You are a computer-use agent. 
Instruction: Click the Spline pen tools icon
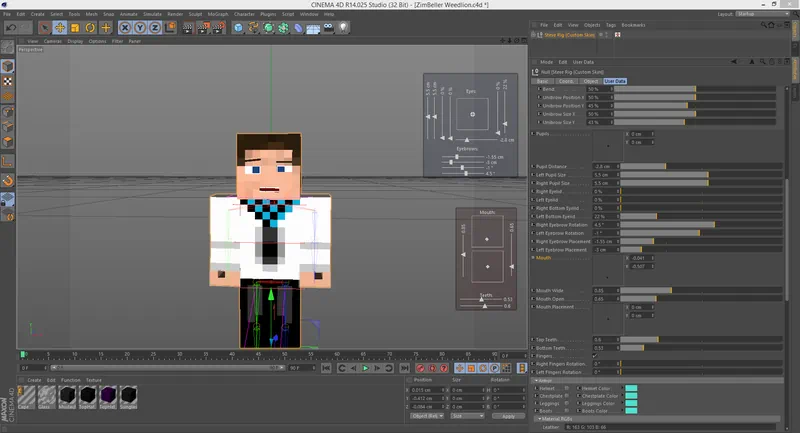(253, 28)
